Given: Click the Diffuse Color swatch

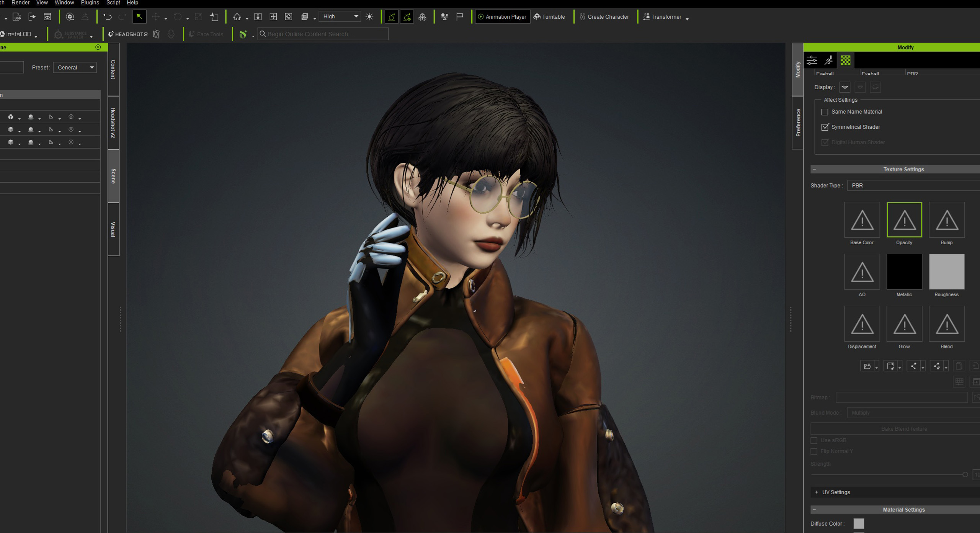Looking at the screenshot, I should (859, 523).
